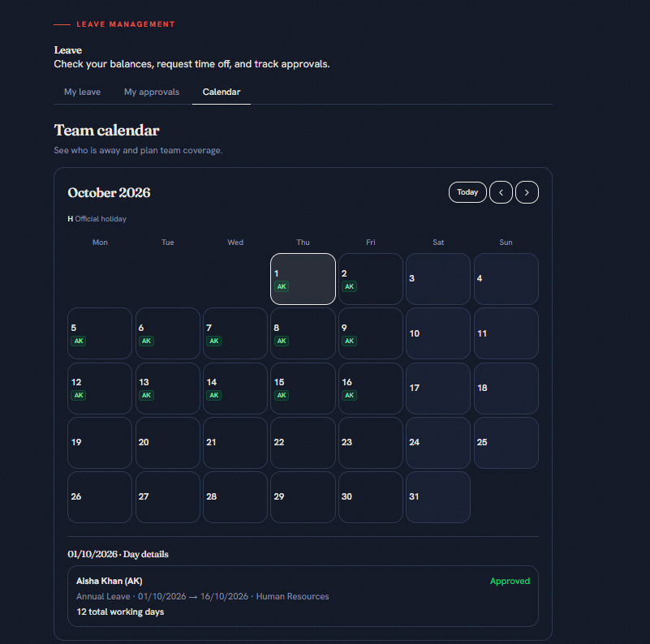Select the Calendar tab

point(222,92)
